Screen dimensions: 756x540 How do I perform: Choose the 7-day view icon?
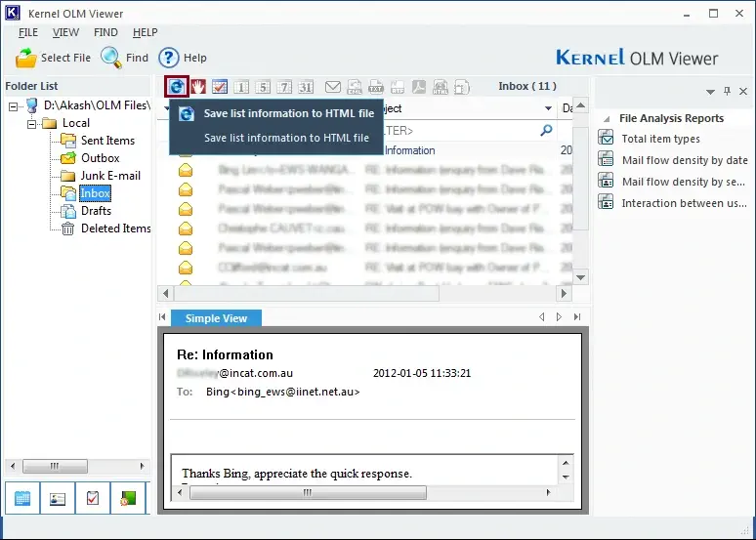[x=284, y=87]
